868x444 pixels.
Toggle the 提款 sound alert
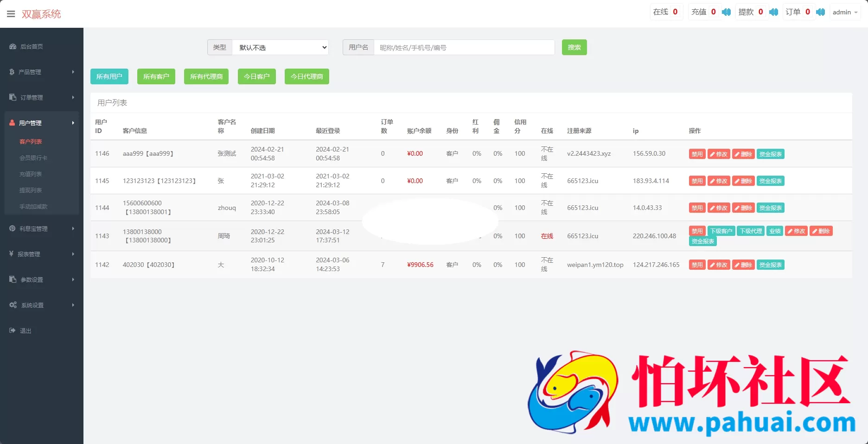point(773,12)
